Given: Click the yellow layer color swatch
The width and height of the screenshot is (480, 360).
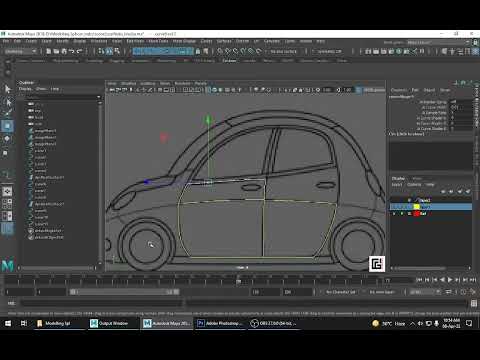Looking at the screenshot, I should (x=417, y=207).
